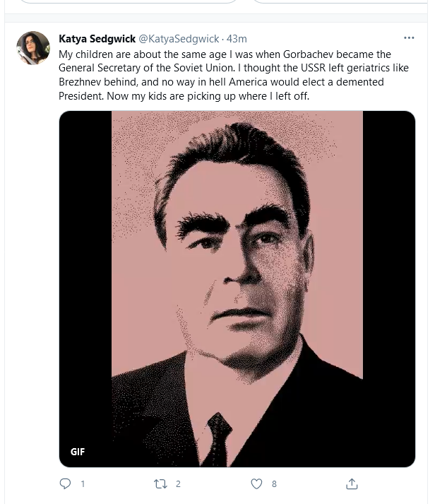Click the empty space right of the share icon

coord(395,484)
